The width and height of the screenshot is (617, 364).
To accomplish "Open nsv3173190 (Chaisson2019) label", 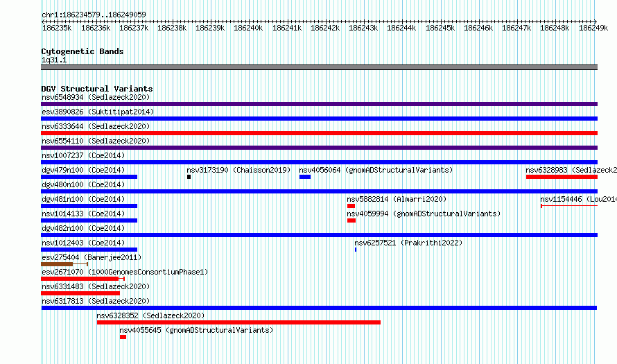I will (238, 170).
